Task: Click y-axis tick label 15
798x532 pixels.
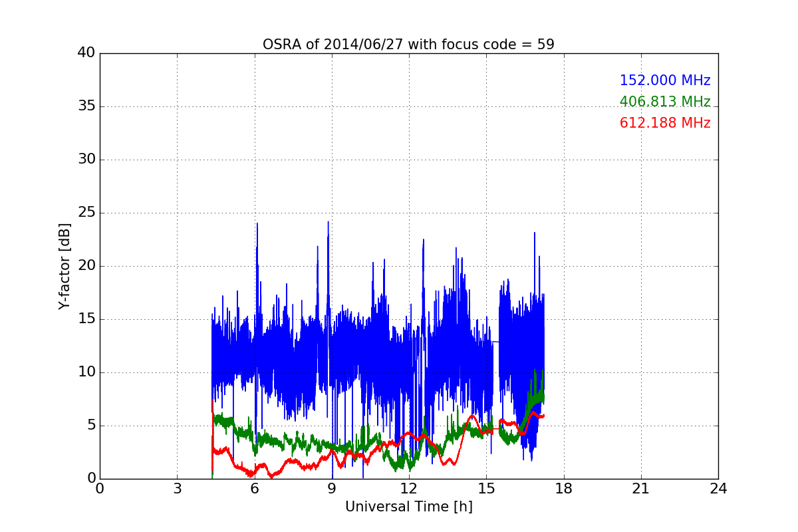Action: [x=86, y=319]
